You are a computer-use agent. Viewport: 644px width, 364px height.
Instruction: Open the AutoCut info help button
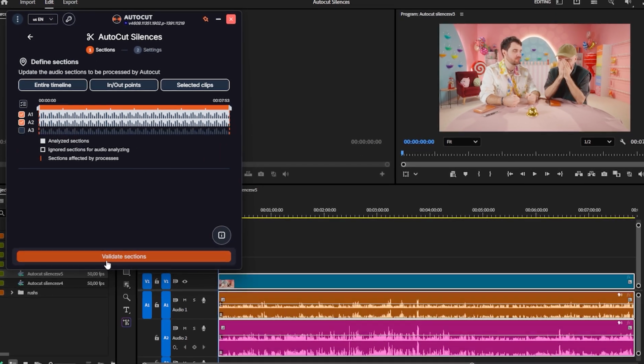221,235
